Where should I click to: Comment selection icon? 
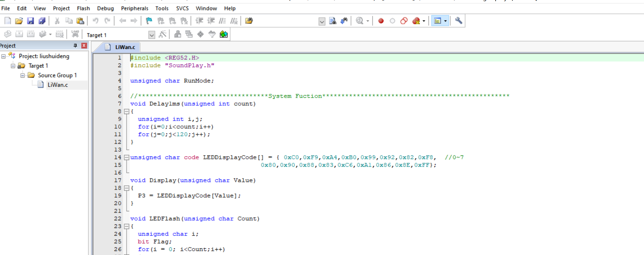pos(222,21)
